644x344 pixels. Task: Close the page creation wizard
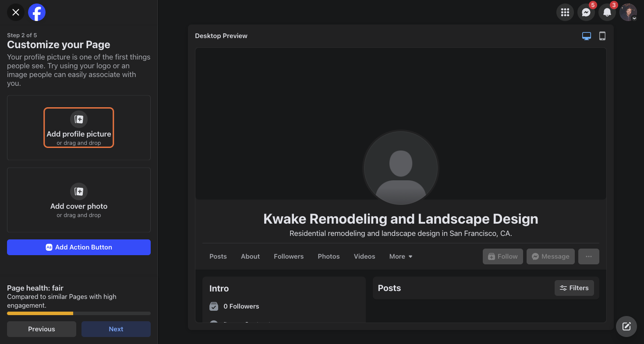click(x=16, y=12)
